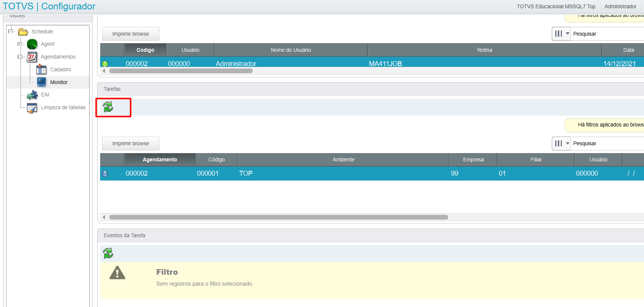644x307 pixels.
Task: Click the Administrador name cell
Action: [236, 64]
